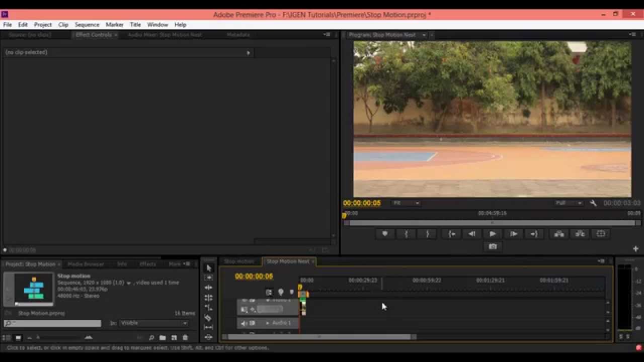Open Program monitor panel menu
644x362 pixels.
click(x=632, y=35)
